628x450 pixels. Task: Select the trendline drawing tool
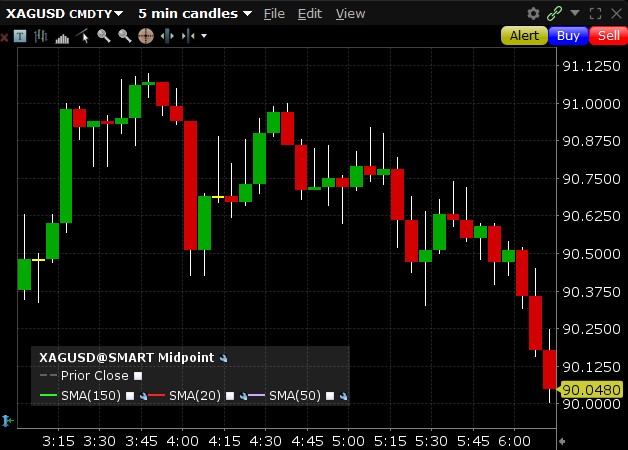pos(83,36)
